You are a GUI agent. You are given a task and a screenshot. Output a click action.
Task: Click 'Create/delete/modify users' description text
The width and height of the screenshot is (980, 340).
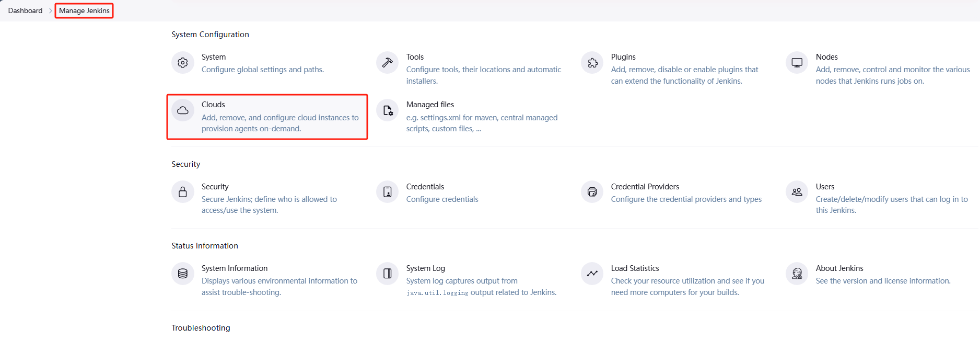coord(892,205)
